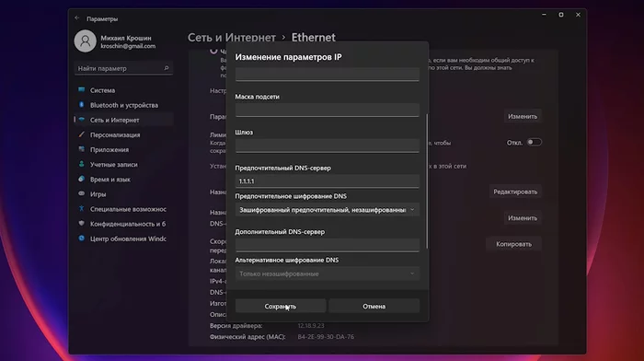Click the IP address field above Маска подсети
Viewport: 644px width, 361px height.
(x=327, y=75)
